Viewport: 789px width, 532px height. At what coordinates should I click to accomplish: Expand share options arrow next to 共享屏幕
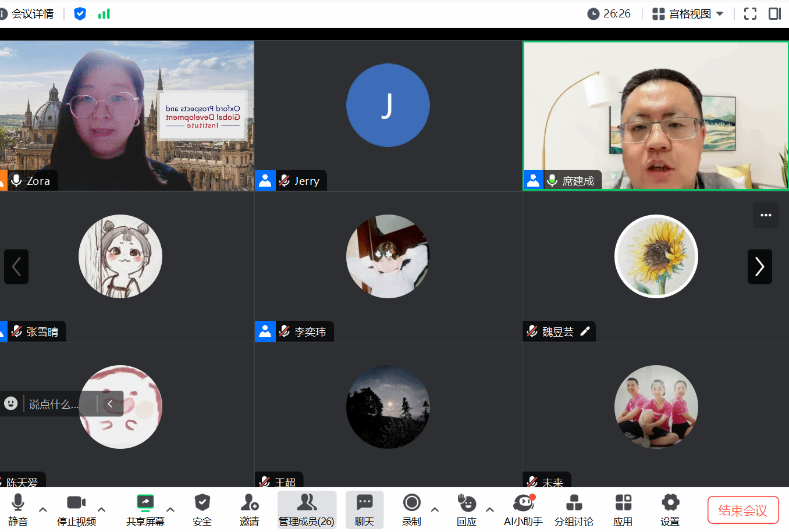[170, 509]
